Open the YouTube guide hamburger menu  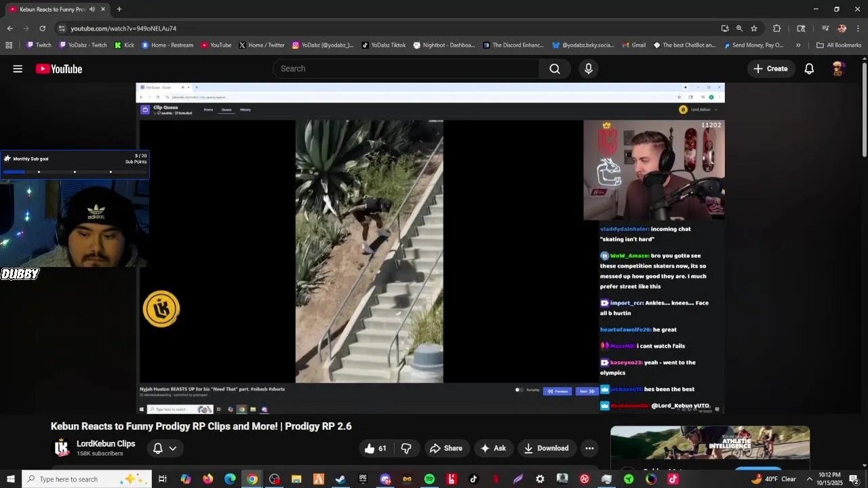point(18,68)
